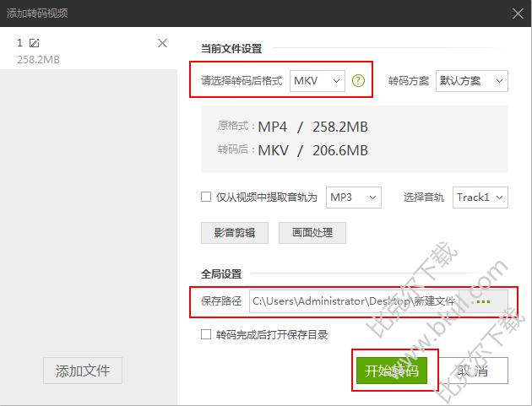Viewport: 532px width, 406px height.
Task: Open the MP3 audio format dropdown
Action: pyautogui.click(x=354, y=197)
